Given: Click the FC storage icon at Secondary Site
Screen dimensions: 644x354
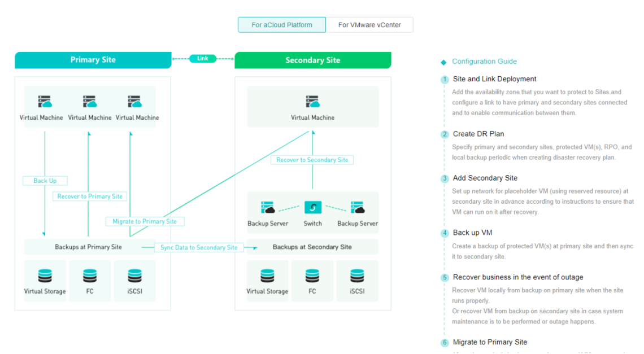Looking at the screenshot, I should point(312,276).
